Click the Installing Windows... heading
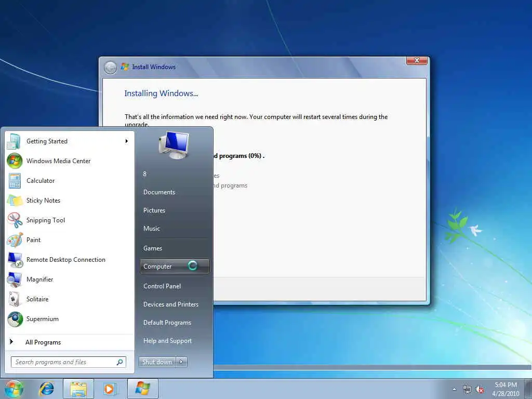 [161, 94]
